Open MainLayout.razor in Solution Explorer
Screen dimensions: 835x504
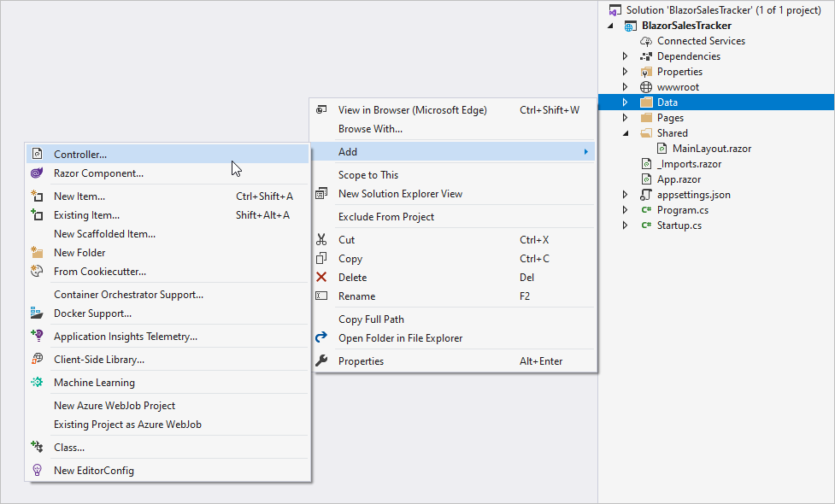click(x=711, y=149)
